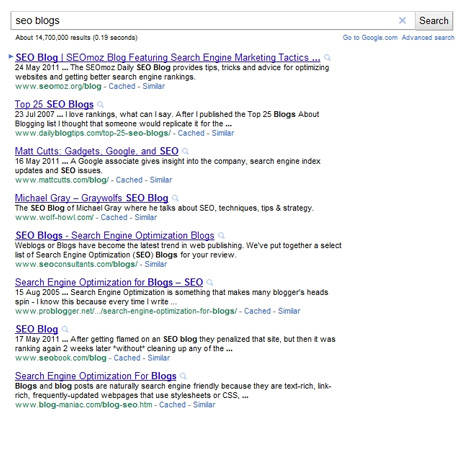Open Cached link for www.seobook.com/blog

click(127, 358)
